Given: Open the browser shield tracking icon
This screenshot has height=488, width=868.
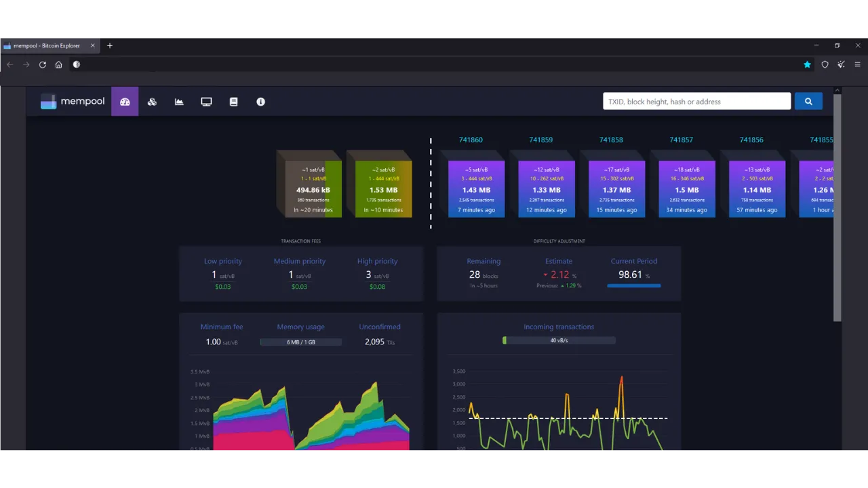Looking at the screenshot, I should [x=825, y=64].
